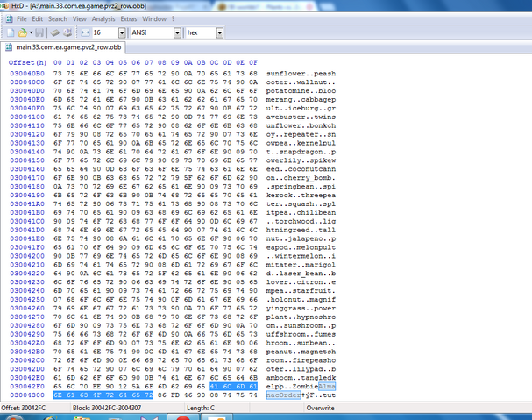Click offset row 030042F0
Image resolution: width=532 pixels, height=420 pixels.
tap(27, 387)
